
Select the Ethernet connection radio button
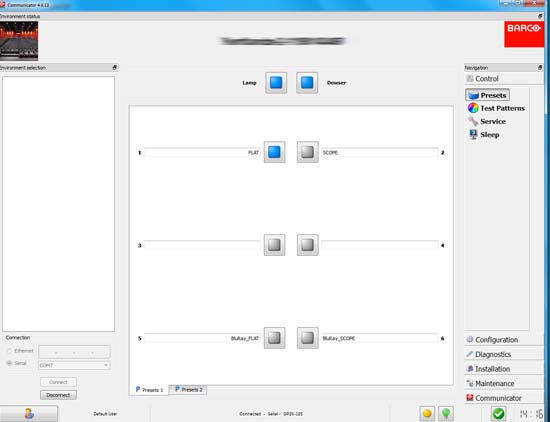(9, 351)
